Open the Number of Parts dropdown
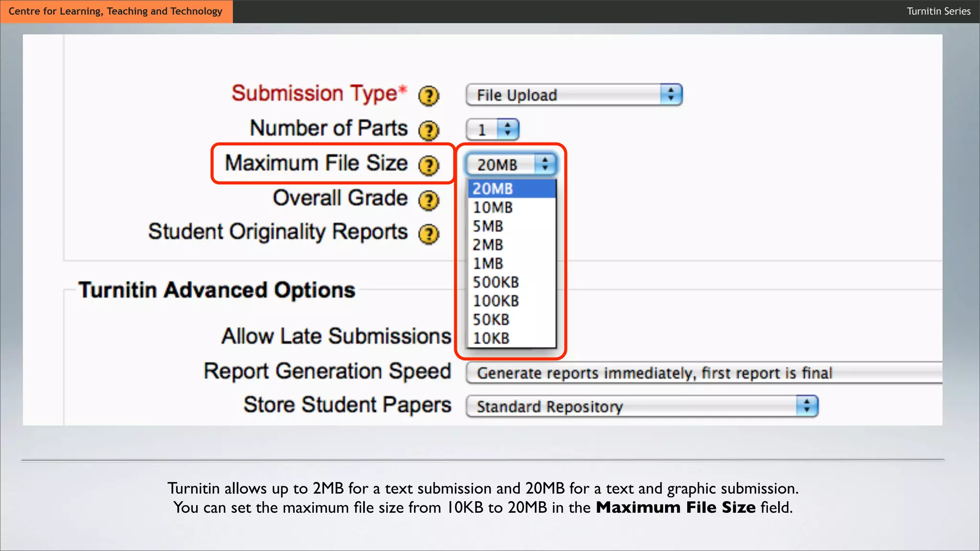This screenshot has width=980, height=551. (x=492, y=130)
